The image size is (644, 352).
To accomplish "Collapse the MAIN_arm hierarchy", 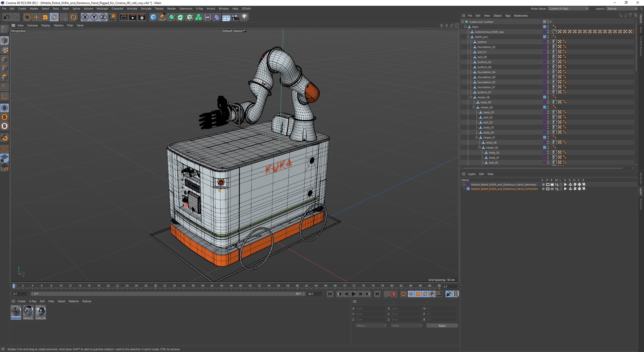I will [468, 37].
